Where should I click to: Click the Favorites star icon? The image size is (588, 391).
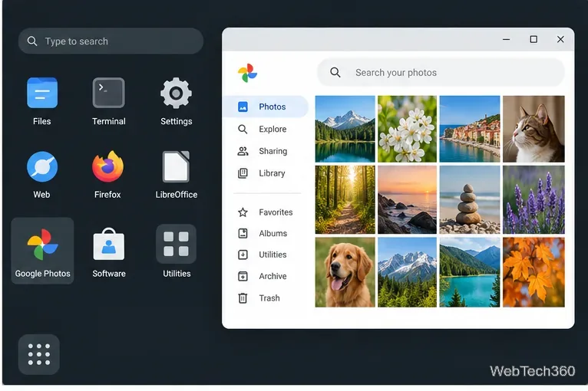point(243,212)
